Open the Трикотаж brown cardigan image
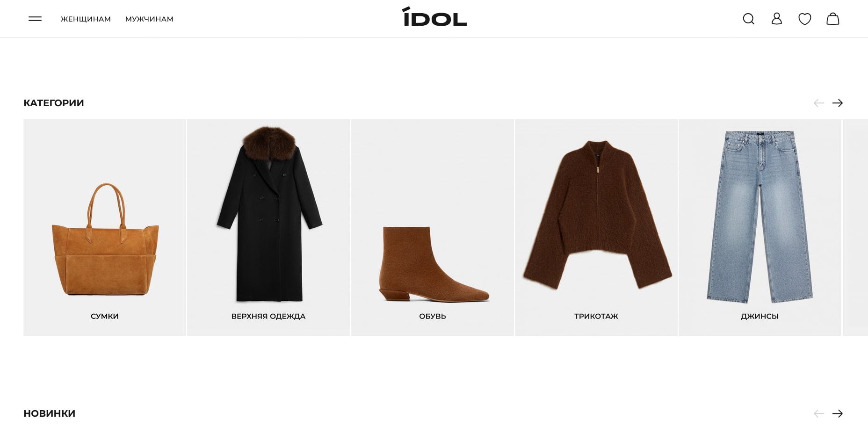 pyautogui.click(x=597, y=214)
